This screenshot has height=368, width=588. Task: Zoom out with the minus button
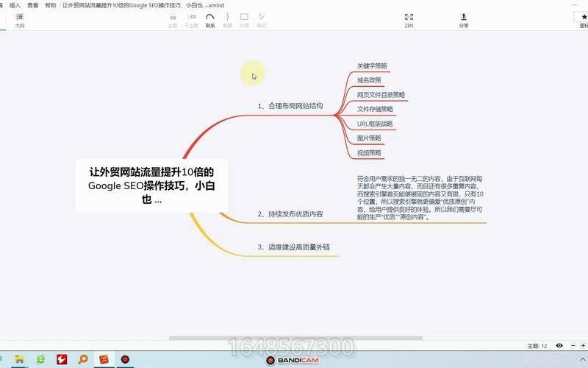[x=573, y=345]
